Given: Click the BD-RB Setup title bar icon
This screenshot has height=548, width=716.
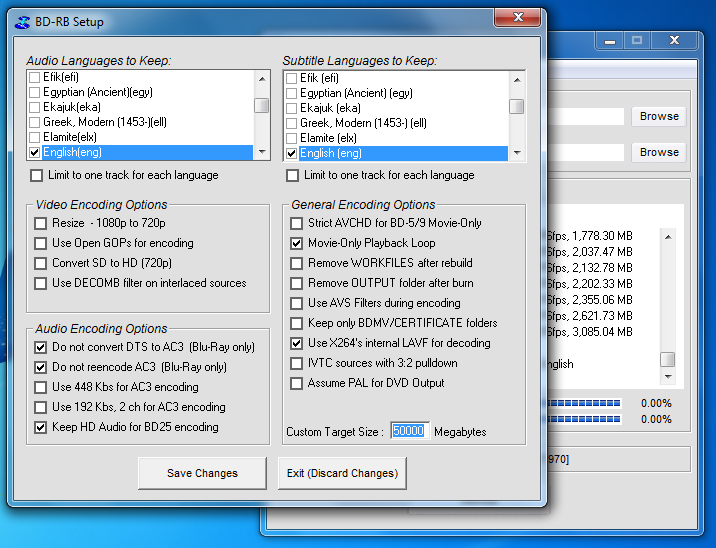Looking at the screenshot, I should pyautogui.click(x=22, y=21).
